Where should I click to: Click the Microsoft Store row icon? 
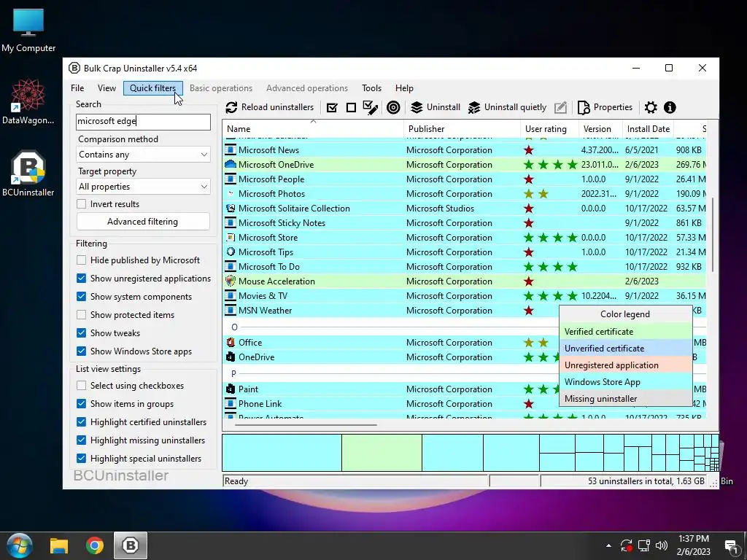231,237
